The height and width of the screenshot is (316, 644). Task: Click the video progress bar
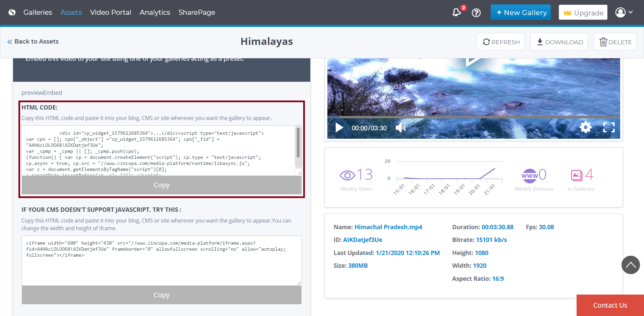[x=473, y=117]
